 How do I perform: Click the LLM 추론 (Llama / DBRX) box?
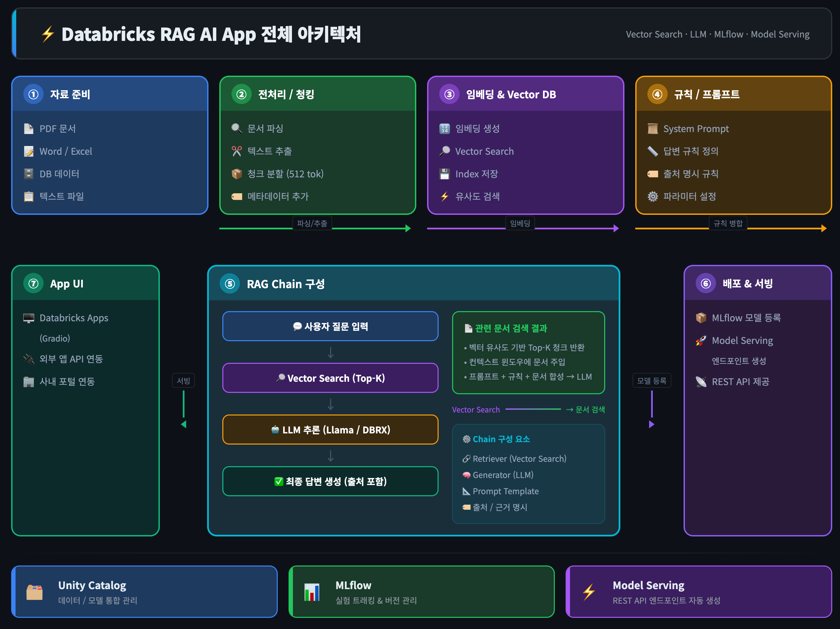tap(330, 430)
